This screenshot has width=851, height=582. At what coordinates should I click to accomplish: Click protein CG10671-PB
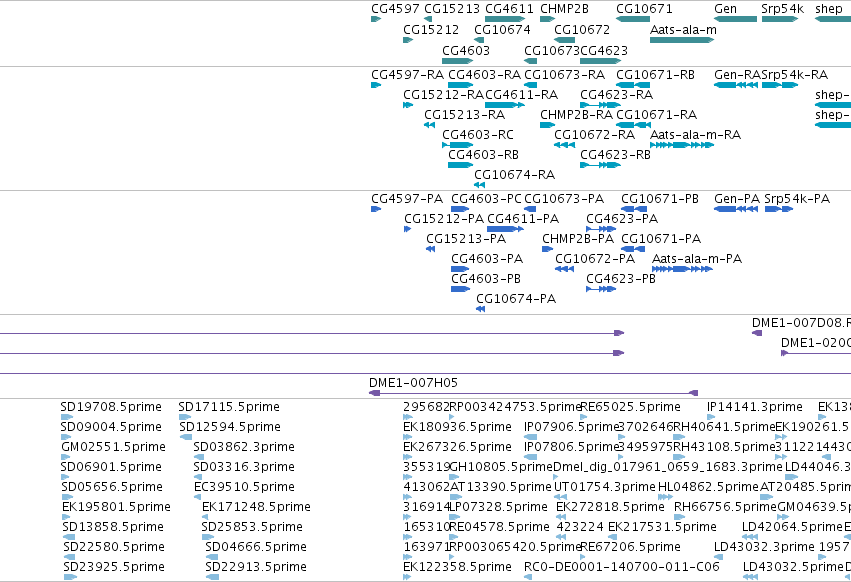[x=660, y=199]
